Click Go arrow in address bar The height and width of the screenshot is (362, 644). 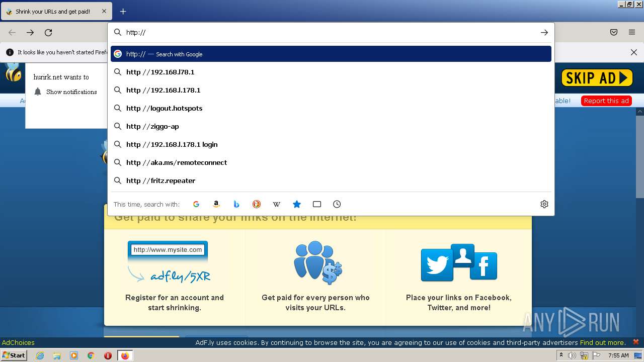click(x=544, y=32)
